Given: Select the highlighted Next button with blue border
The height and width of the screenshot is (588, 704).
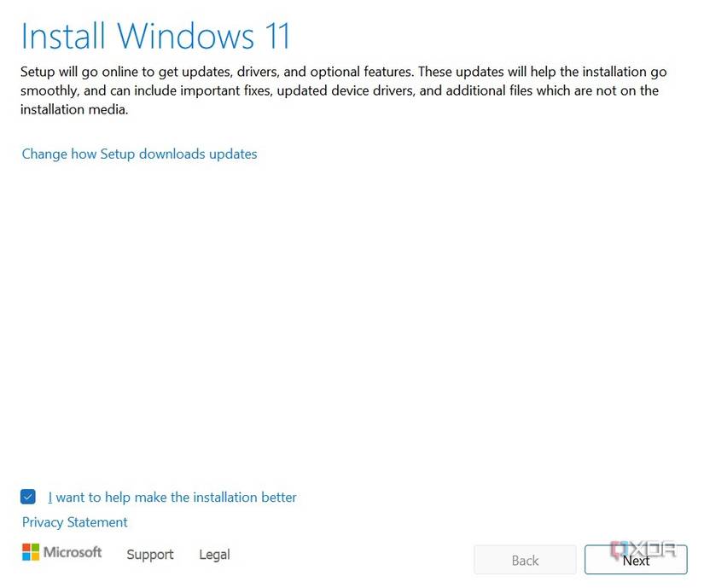Looking at the screenshot, I should coord(635,561).
